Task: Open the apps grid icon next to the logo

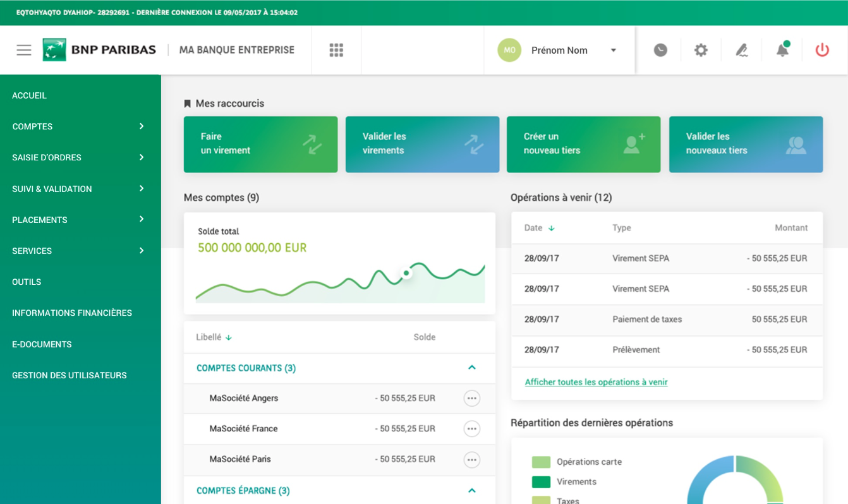Action: [336, 50]
